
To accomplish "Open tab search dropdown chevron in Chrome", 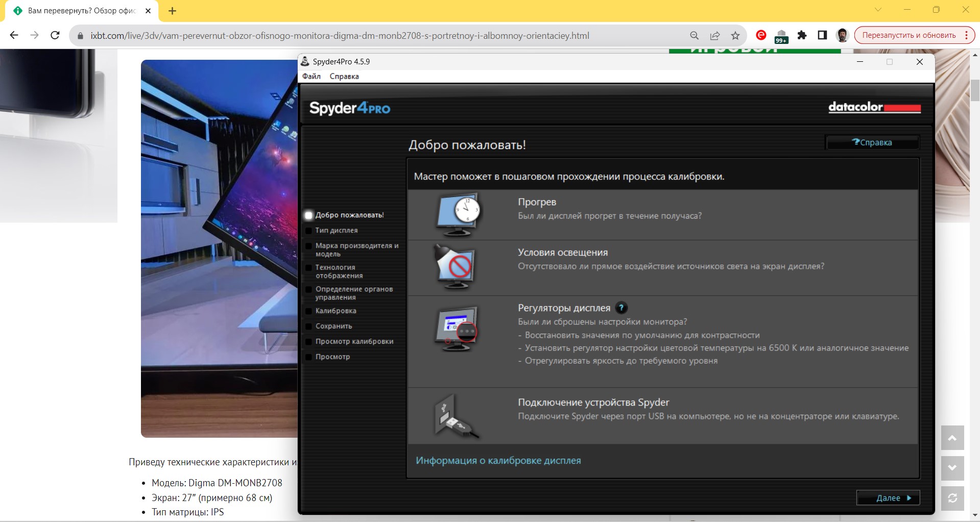I will [878, 10].
